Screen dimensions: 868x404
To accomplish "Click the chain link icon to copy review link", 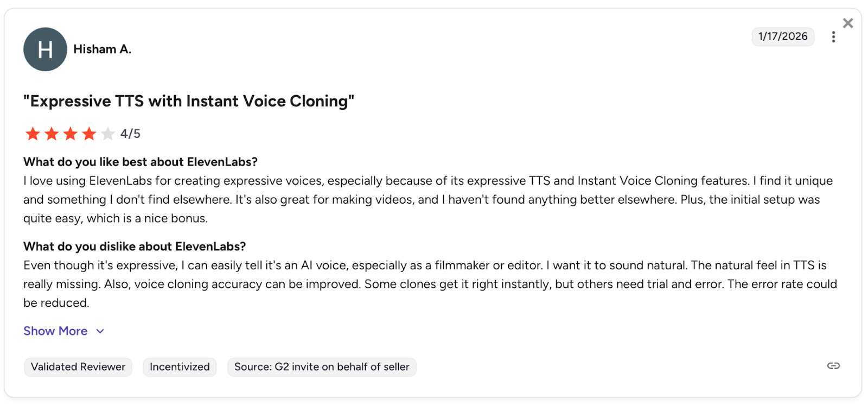I will (x=833, y=366).
